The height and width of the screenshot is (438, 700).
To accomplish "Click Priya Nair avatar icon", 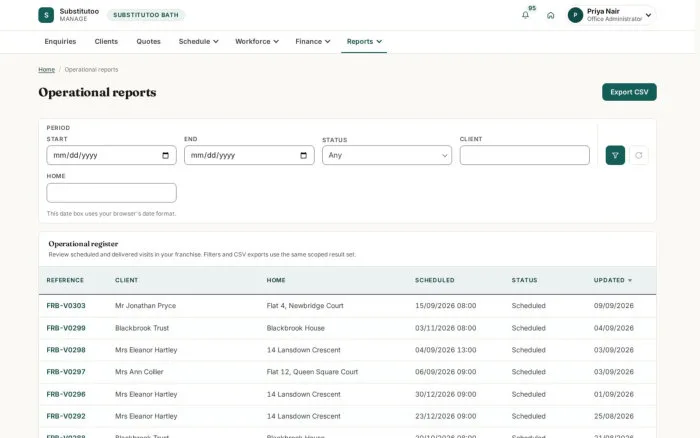I will [575, 15].
